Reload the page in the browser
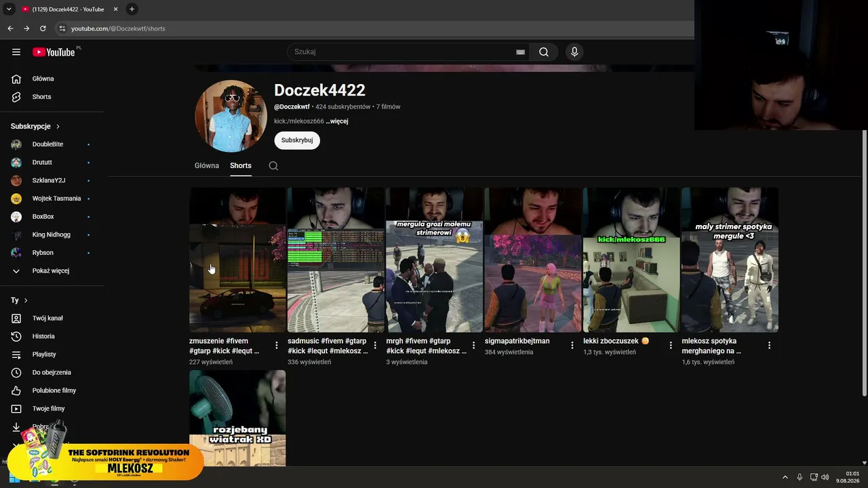Image resolution: width=868 pixels, height=488 pixels. (x=43, y=28)
